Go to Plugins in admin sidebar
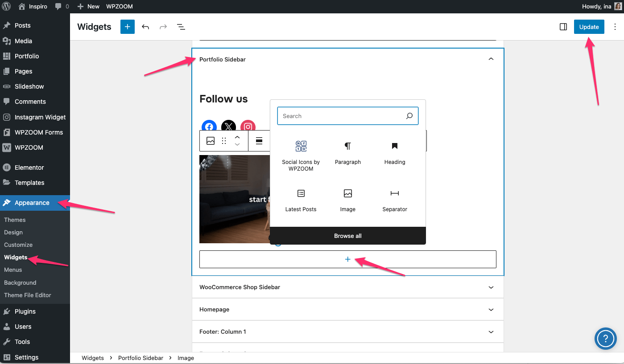 [25, 311]
